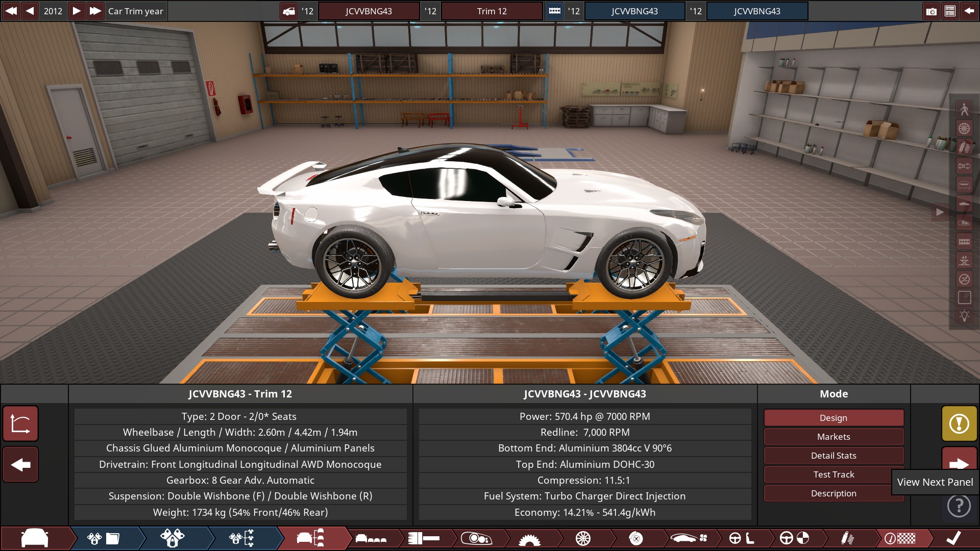
Task: Click the car model icon in top bar
Action: (x=289, y=11)
